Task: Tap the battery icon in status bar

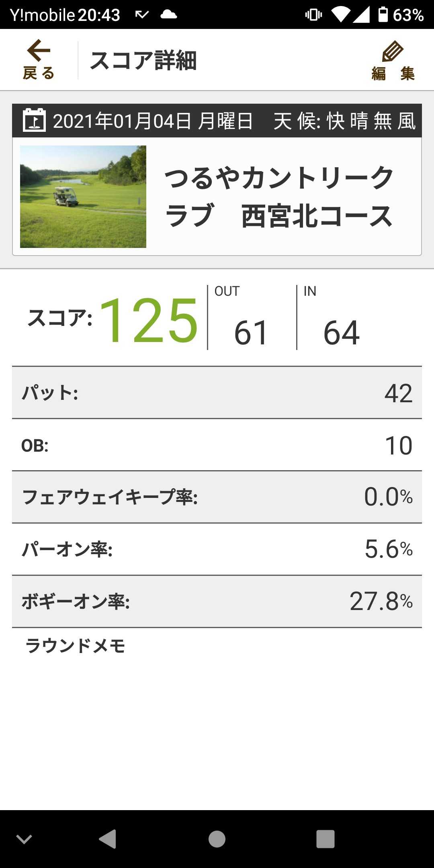Action: click(x=383, y=14)
